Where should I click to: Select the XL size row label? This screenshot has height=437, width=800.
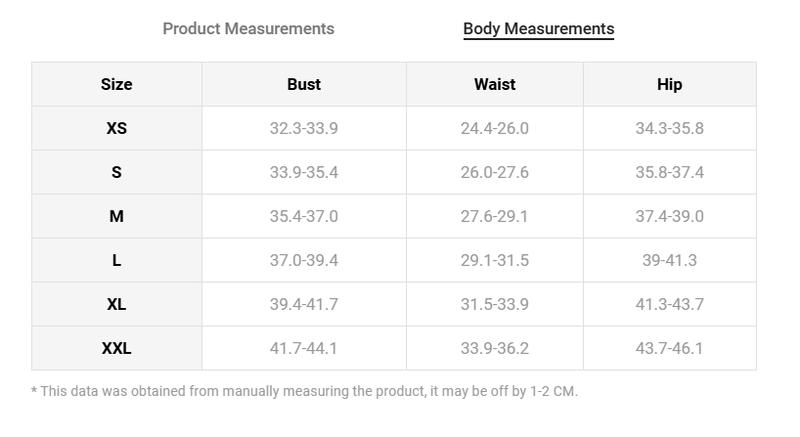(x=116, y=304)
